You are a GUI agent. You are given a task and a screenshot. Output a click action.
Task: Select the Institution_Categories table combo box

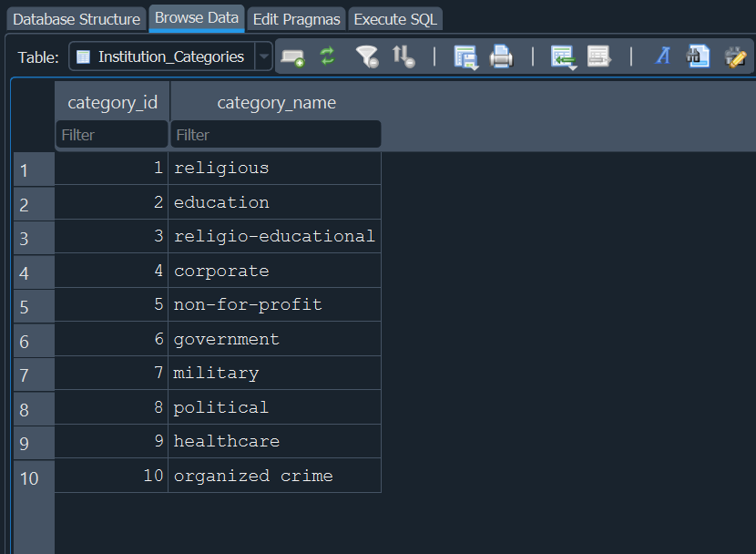pos(170,56)
